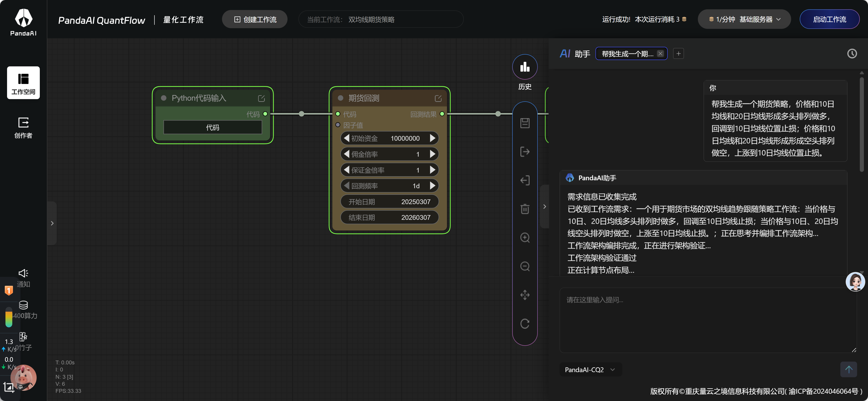Click the trash delete icon in toolbar

525,209
